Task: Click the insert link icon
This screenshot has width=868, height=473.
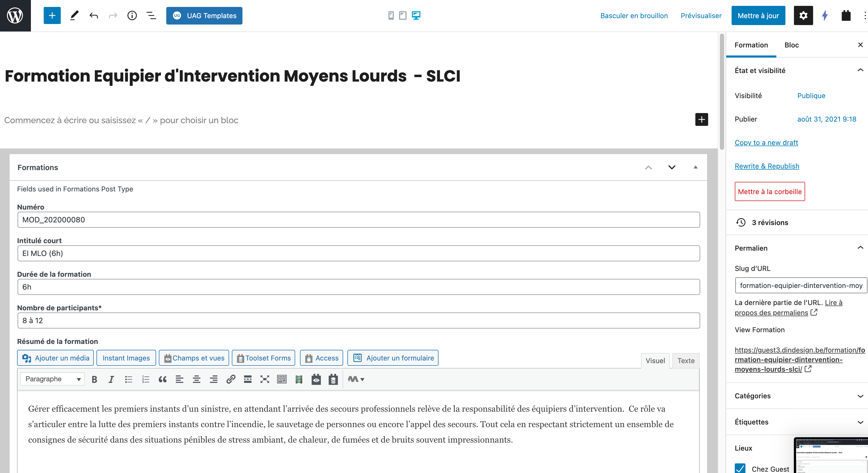Action: (x=230, y=379)
